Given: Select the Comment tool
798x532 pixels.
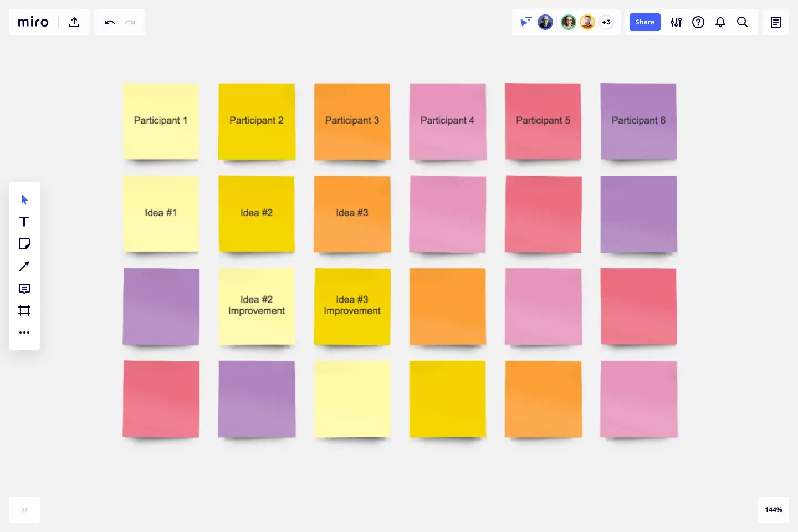Looking at the screenshot, I should 24,288.
